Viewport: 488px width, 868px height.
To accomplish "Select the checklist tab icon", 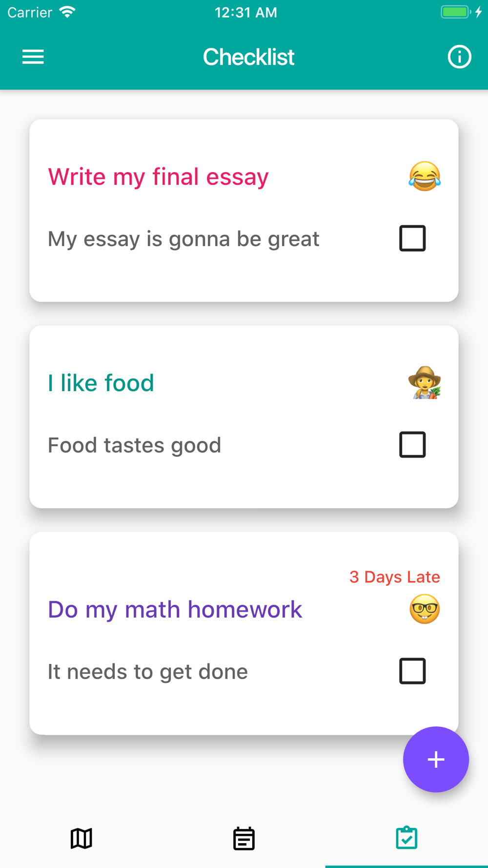I will click(407, 838).
